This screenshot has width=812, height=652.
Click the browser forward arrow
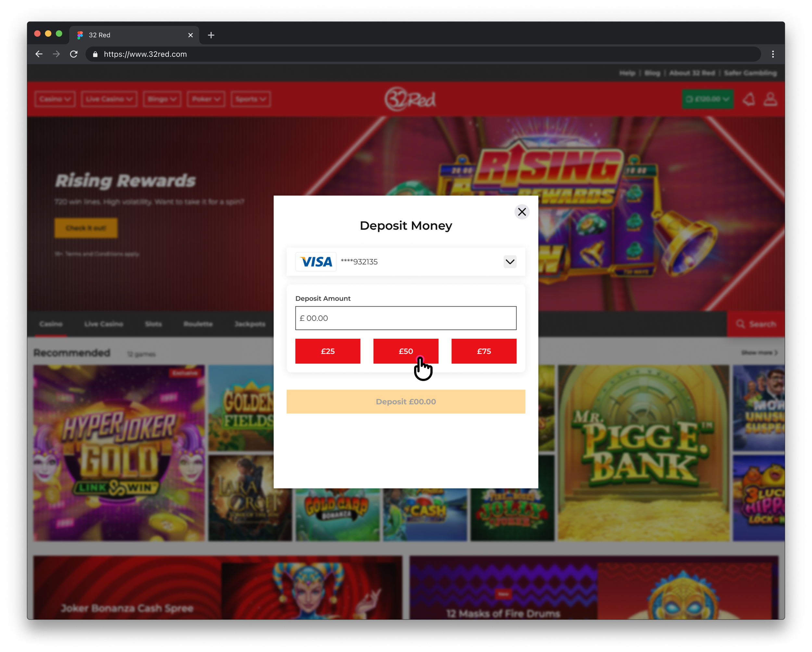pos(56,54)
